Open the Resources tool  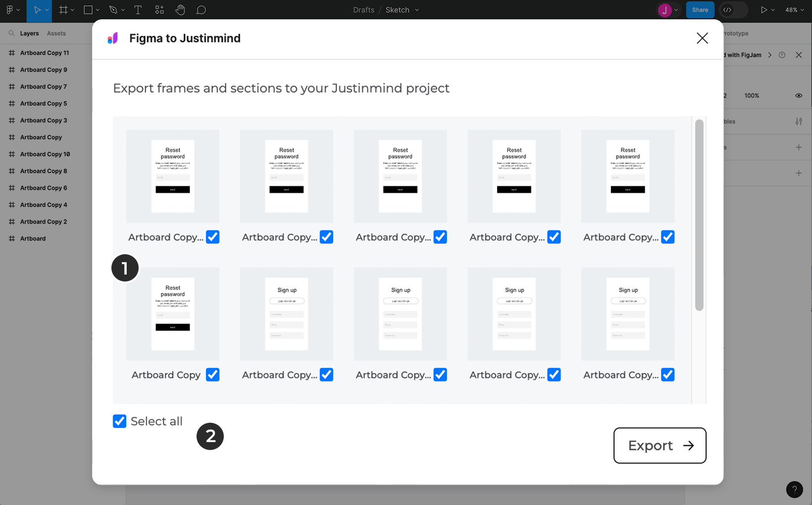(x=159, y=10)
